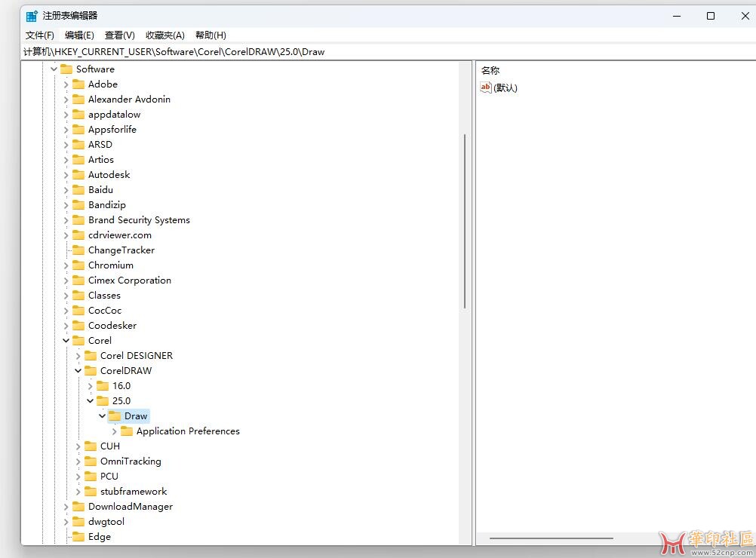Screen dimensions: 756x558
Task: Click the (默认) string value icon
Action: [486, 87]
